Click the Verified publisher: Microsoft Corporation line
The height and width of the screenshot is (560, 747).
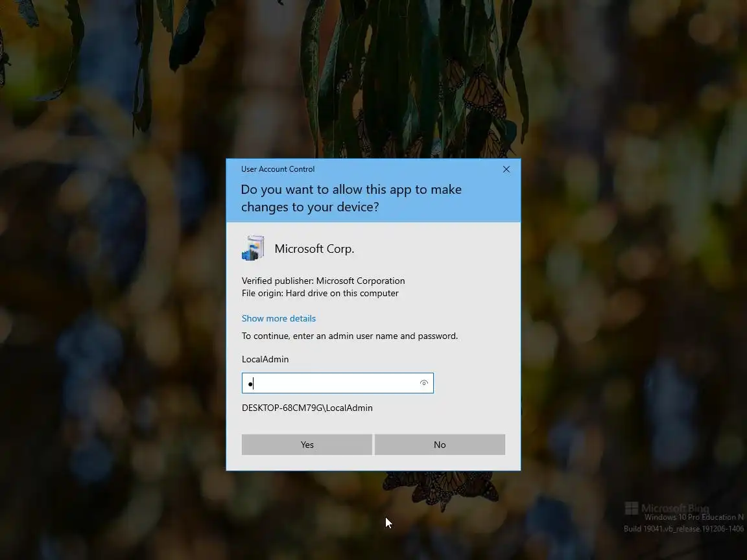(324, 281)
